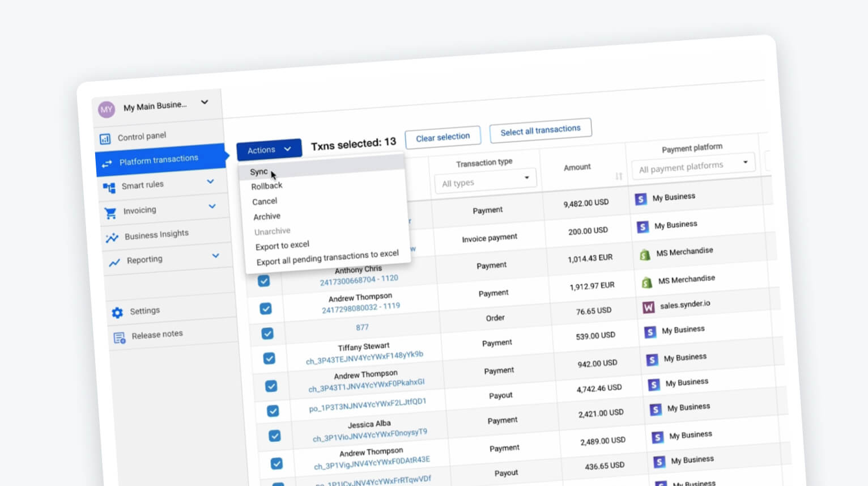Screen dimensions: 868x486
Task: Open transaction link 2417298080032 - 1119
Action: point(361,307)
